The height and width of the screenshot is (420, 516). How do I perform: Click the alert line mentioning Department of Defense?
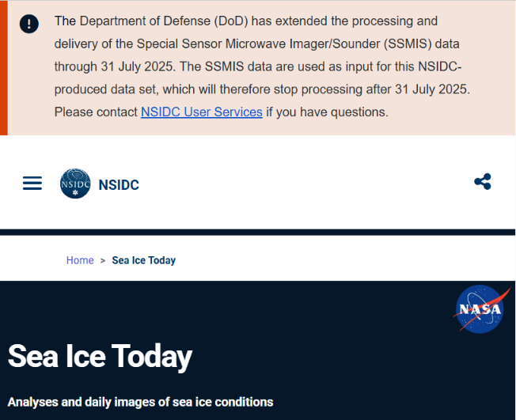pyautogui.click(x=246, y=21)
